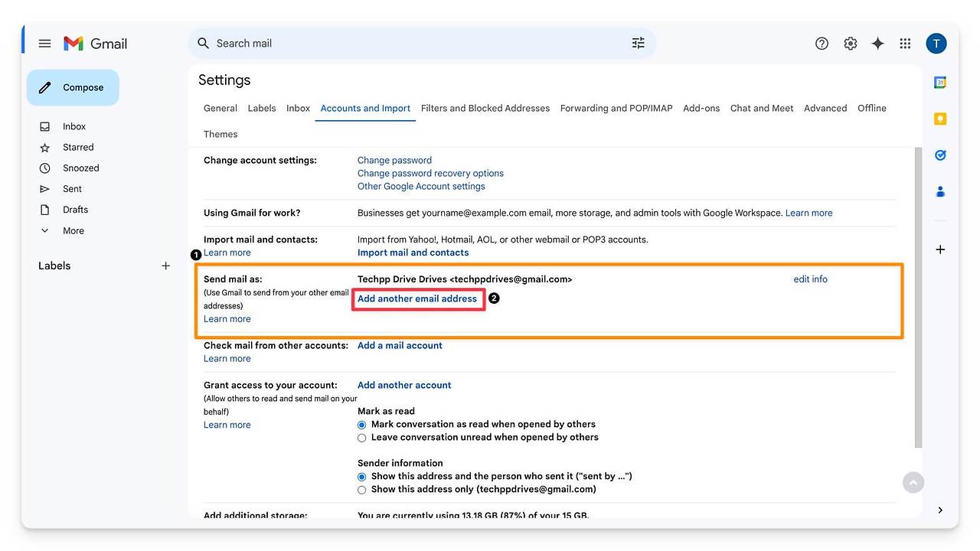
Task: Click the scroll-to-top circular button
Action: coord(913,483)
